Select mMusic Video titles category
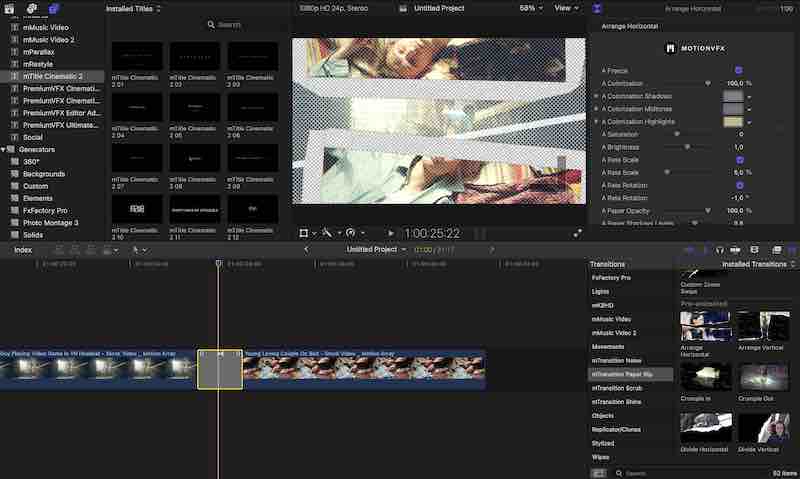This screenshot has width=800, height=479. point(45,28)
